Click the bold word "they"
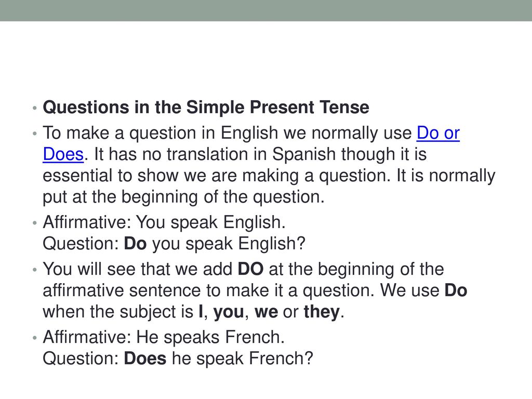 click(x=322, y=312)
